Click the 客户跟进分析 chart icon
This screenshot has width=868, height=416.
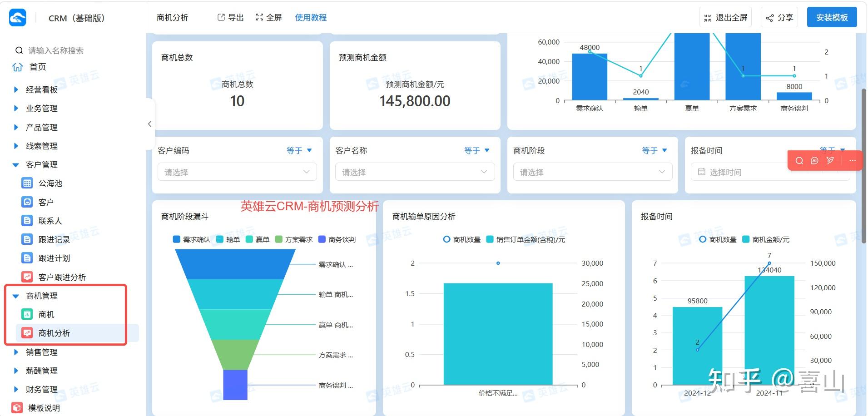click(x=27, y=277)
